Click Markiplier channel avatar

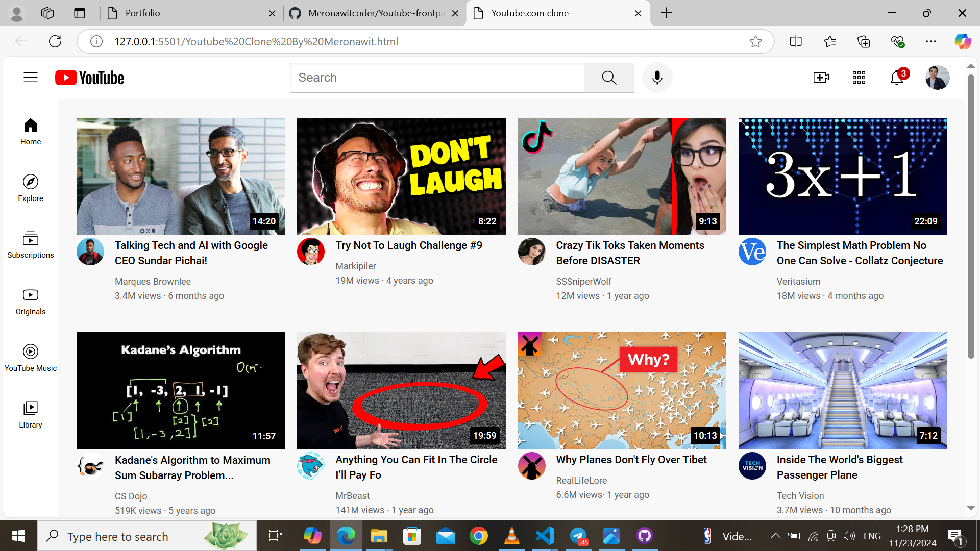(311, 252)
